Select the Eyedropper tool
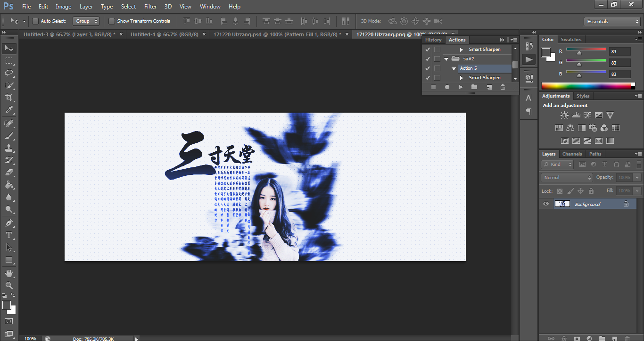This screenshot has width=644, height=362. pos(9,110)
